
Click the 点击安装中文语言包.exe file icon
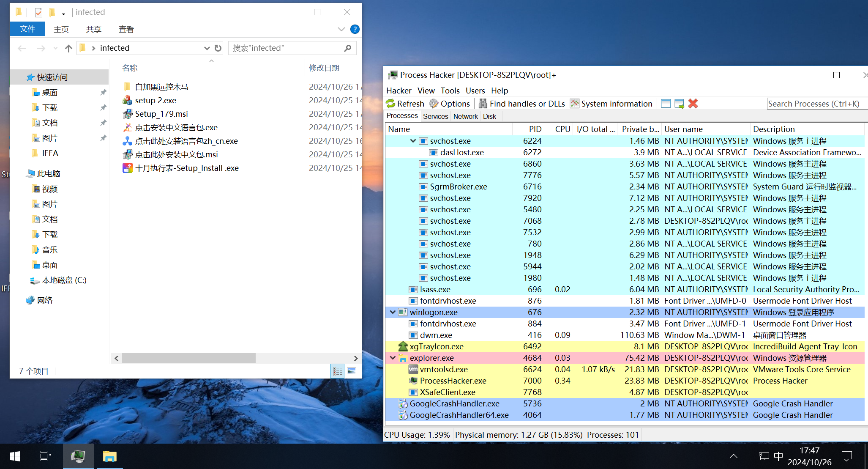(x=127, y=127)
